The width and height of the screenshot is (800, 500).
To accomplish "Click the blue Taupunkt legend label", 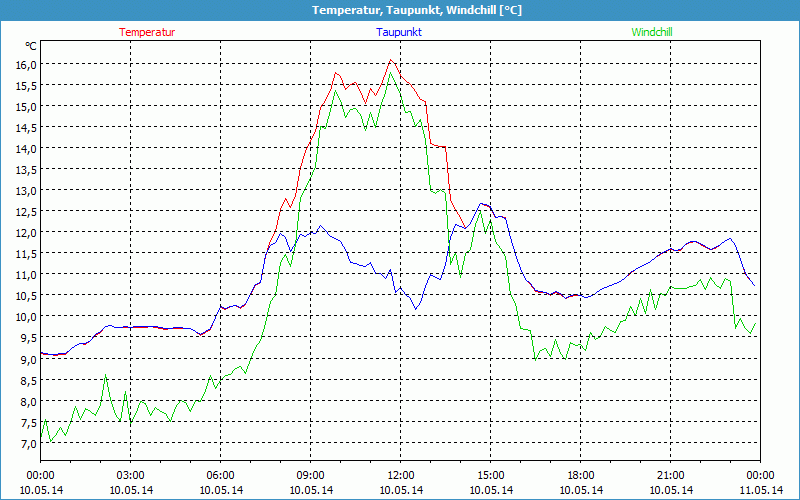I will [399, 32].
